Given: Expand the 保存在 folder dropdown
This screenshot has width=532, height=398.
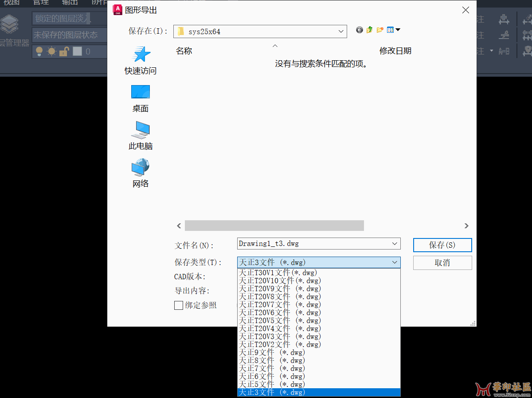Looking at the screenshot, I should click(341, 31).
